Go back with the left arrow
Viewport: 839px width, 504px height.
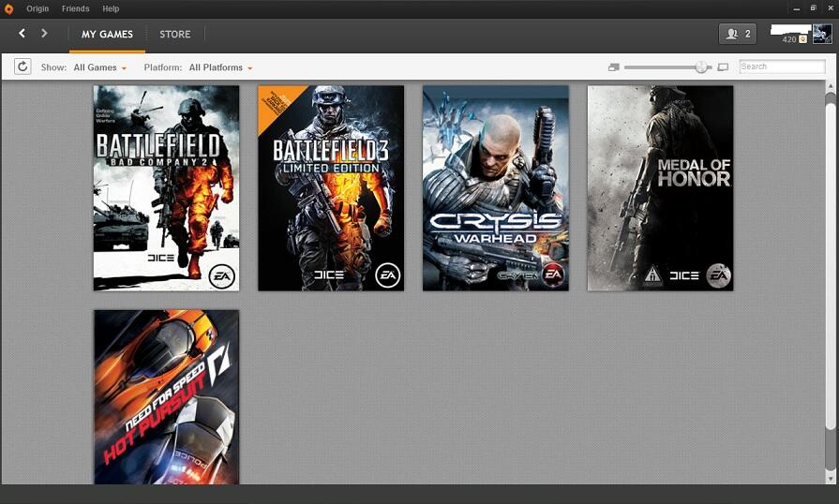coord(22,33)
